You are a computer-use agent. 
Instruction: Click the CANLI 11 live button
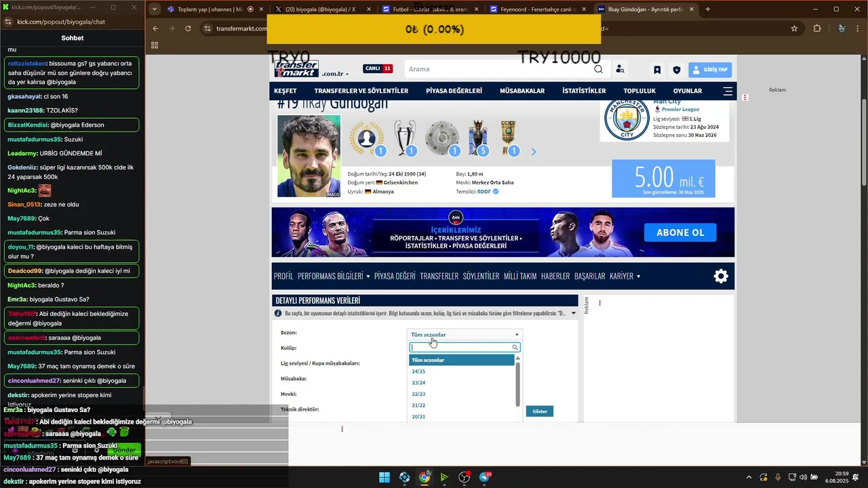point(378,68)
